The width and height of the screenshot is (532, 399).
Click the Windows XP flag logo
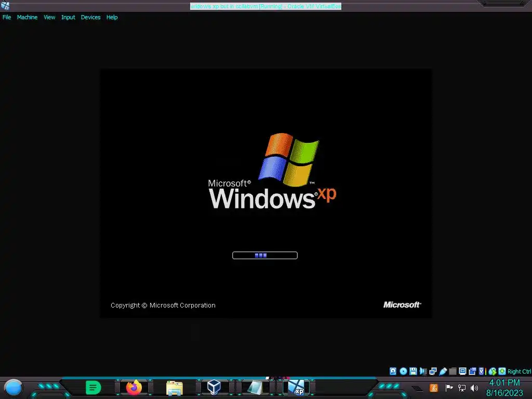289,159
